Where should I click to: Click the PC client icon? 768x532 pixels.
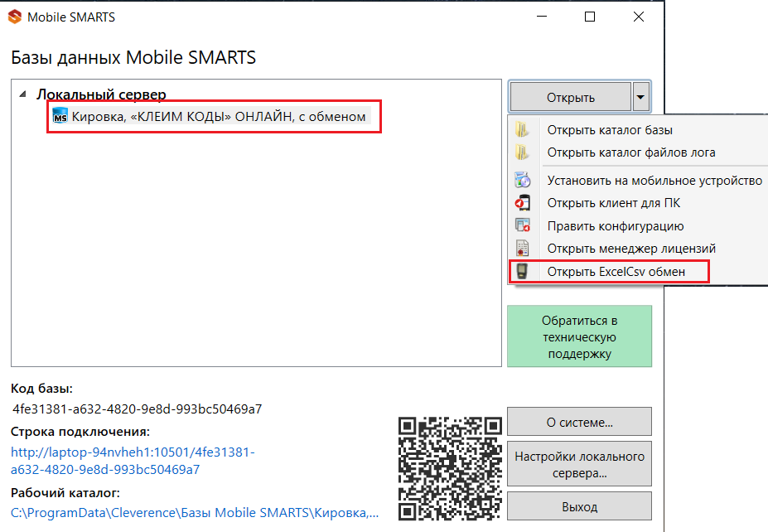(x=522, y=203)
